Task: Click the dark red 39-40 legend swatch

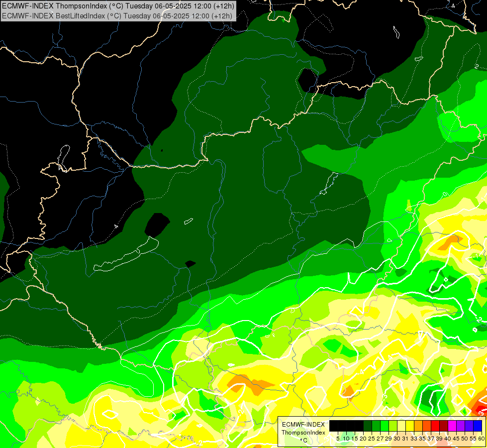Action: tap(444, 426)
